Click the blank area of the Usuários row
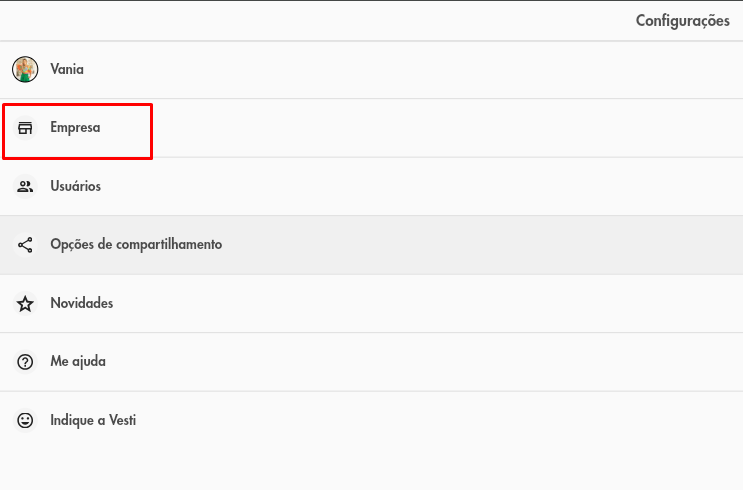 426,186
